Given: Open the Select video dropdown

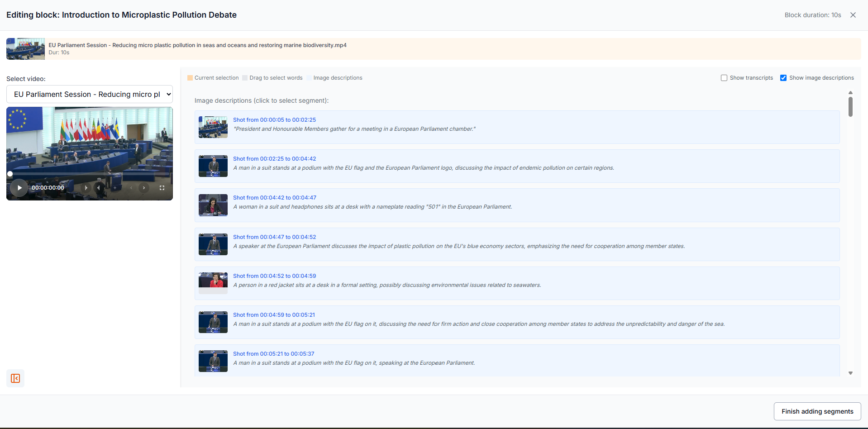Looking at the screenshot, I should (x=90, y=94).
